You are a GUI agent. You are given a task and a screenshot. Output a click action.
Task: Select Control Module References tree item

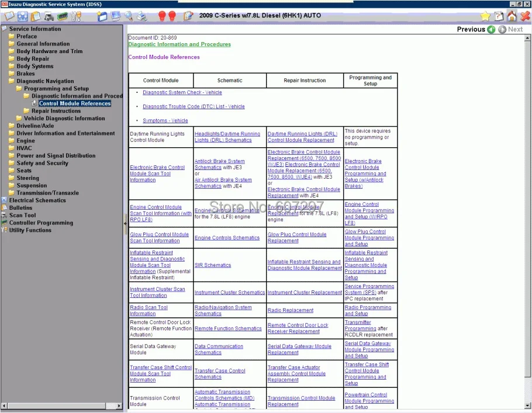[x=75, y=103]
